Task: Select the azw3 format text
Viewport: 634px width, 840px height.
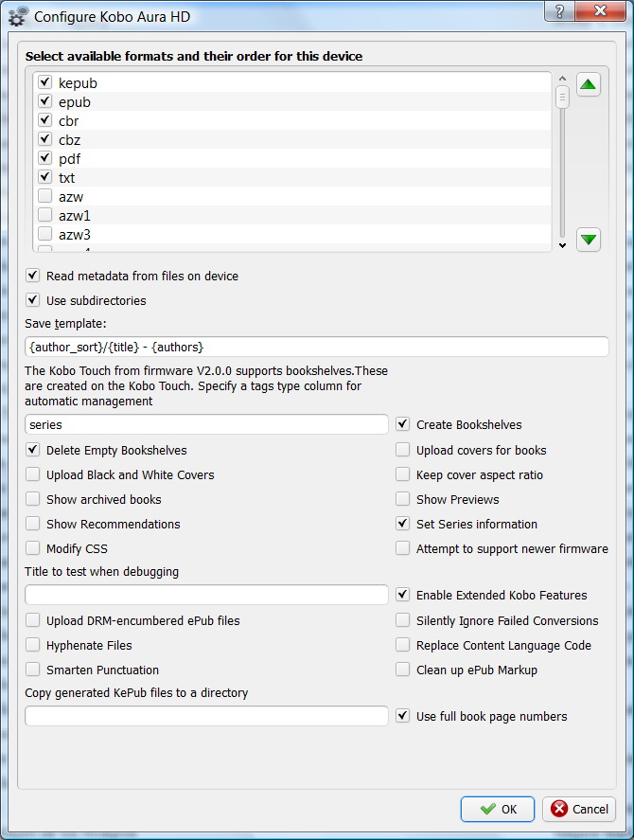Action: 75,235
